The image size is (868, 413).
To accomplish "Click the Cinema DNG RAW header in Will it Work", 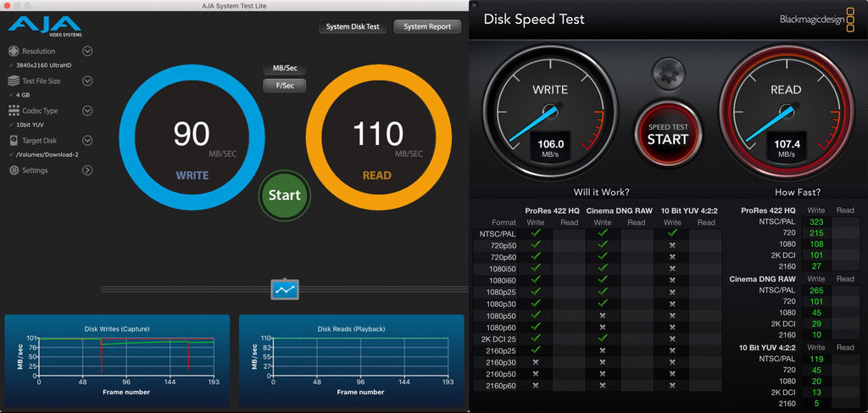I will [x=620, y=210].
